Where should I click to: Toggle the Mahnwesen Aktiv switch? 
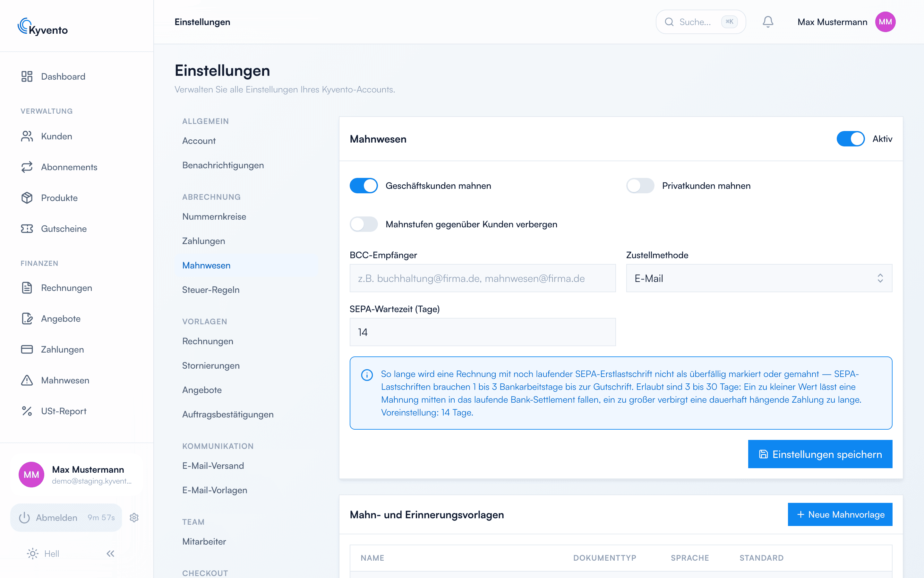point(850,139)
